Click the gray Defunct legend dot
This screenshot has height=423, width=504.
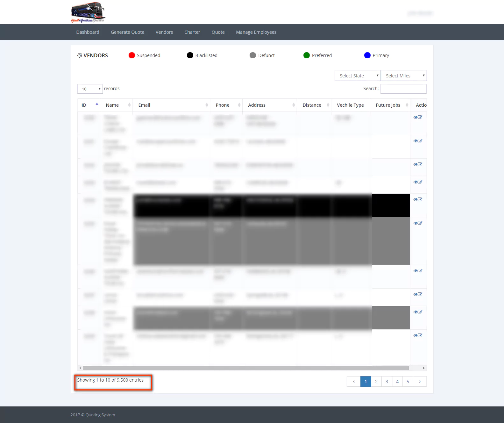(253, 55)
